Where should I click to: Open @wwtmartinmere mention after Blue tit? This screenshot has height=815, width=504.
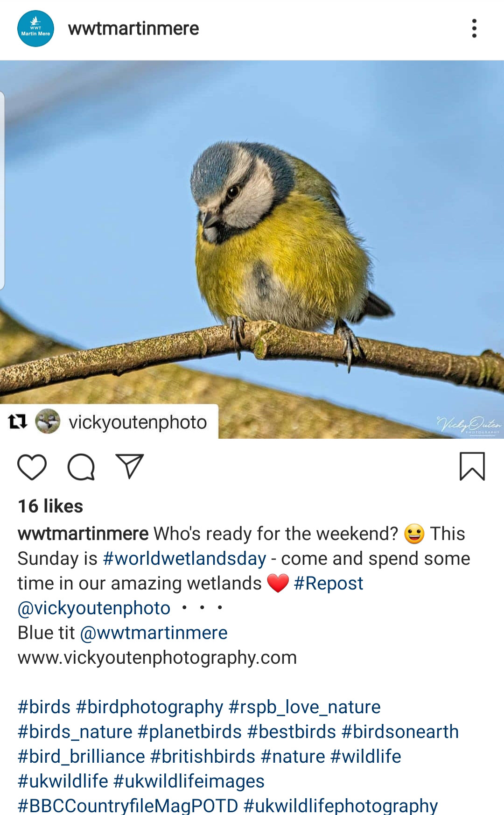pos(154,632)
